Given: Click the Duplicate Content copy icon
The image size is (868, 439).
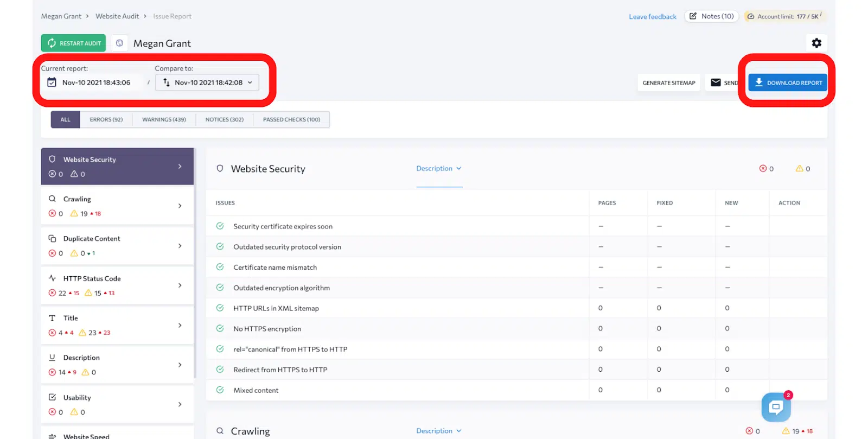Looking at the screenshot, I should click(x=53, y=239).
